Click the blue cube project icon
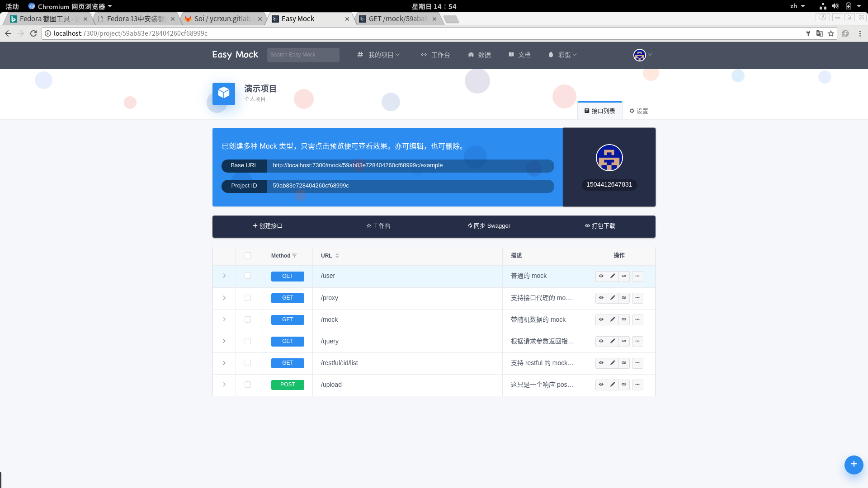 coord(224,94)
